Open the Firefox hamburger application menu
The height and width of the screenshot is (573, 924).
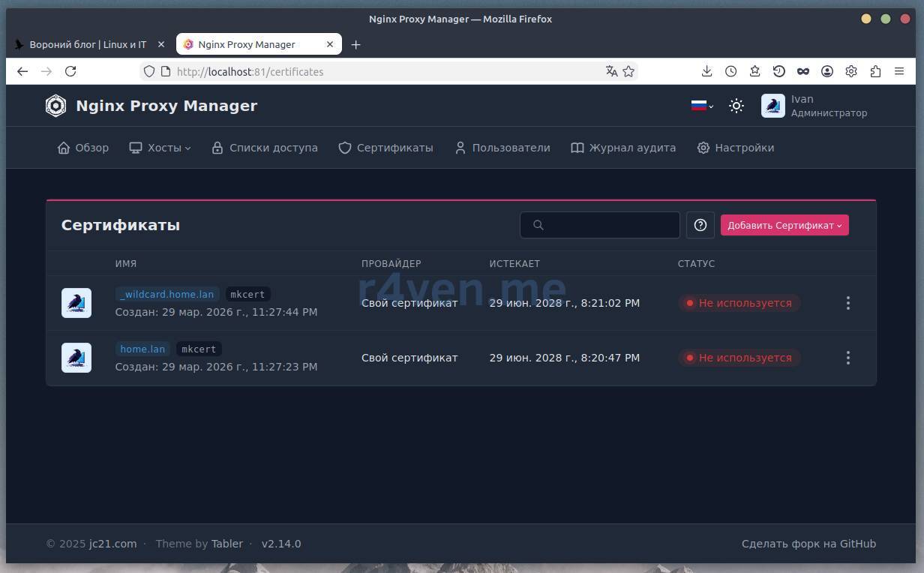tap(898, 71)
